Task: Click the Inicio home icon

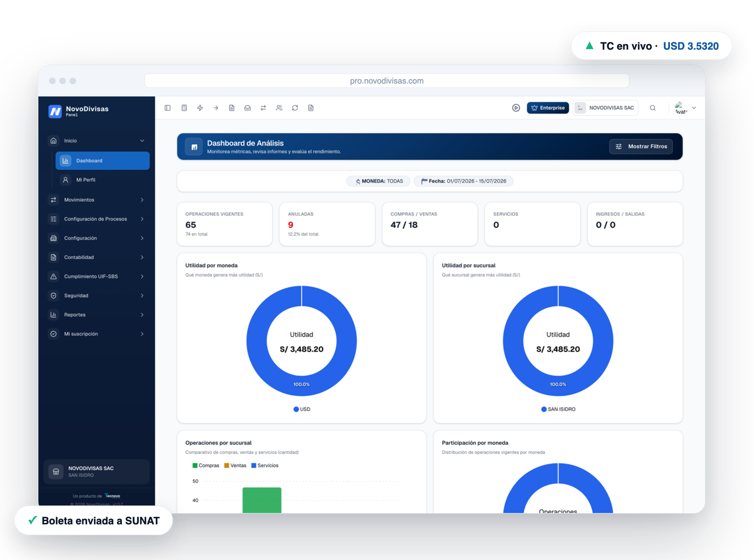Action: pos(53,141)
